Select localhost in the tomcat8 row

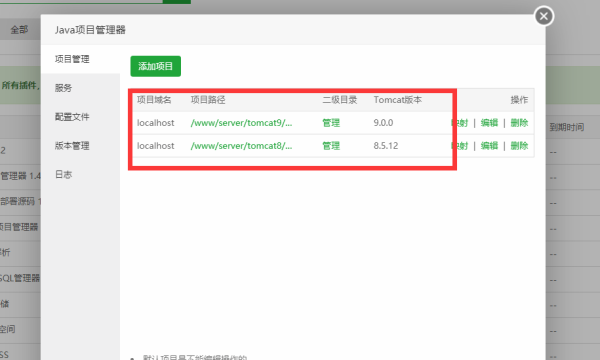click(x=155, y=146)
